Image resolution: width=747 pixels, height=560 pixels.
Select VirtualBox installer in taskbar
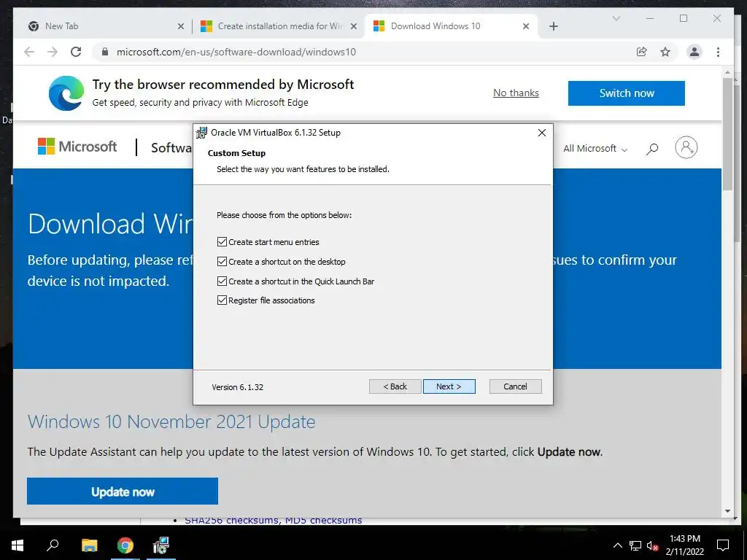[x=161, y=545]
